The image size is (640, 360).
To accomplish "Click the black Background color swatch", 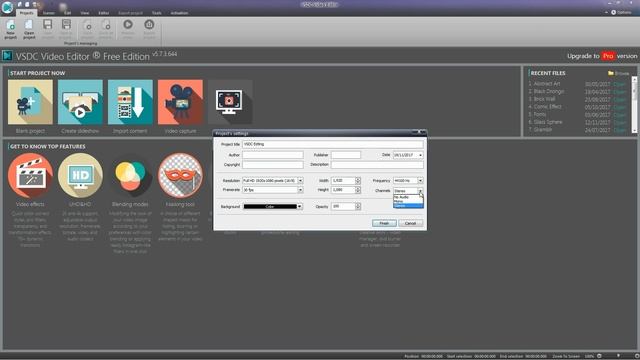I will tap(270, 207).
